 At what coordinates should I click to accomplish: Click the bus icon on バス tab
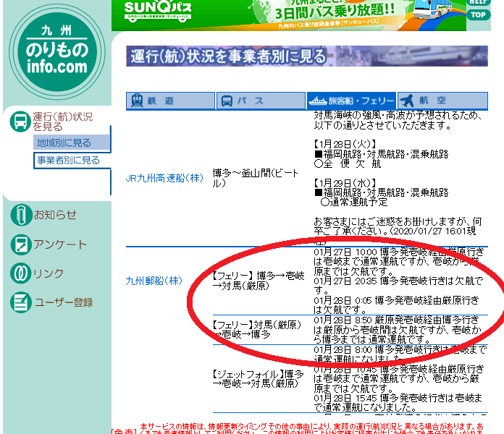point(227,101)
